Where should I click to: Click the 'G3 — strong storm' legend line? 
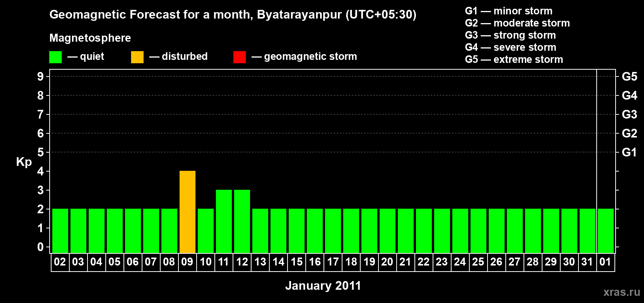click(511, 35)
